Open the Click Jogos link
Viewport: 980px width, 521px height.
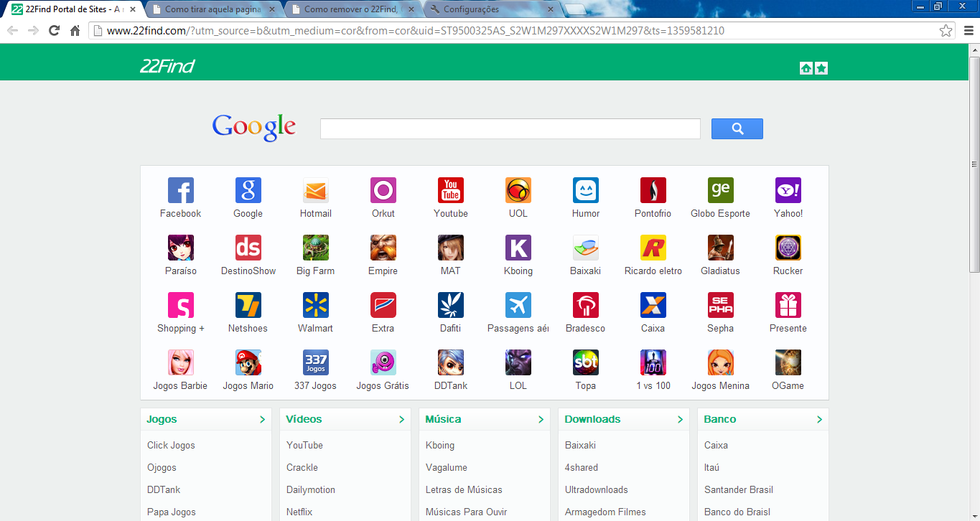[x=171, y=445]
